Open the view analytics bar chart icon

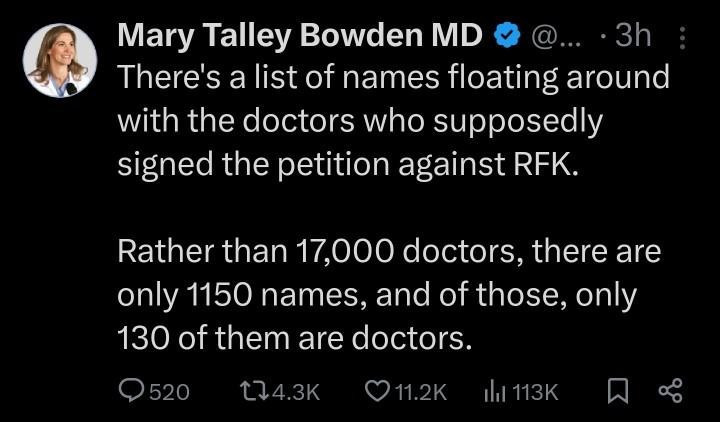point(493,391)
